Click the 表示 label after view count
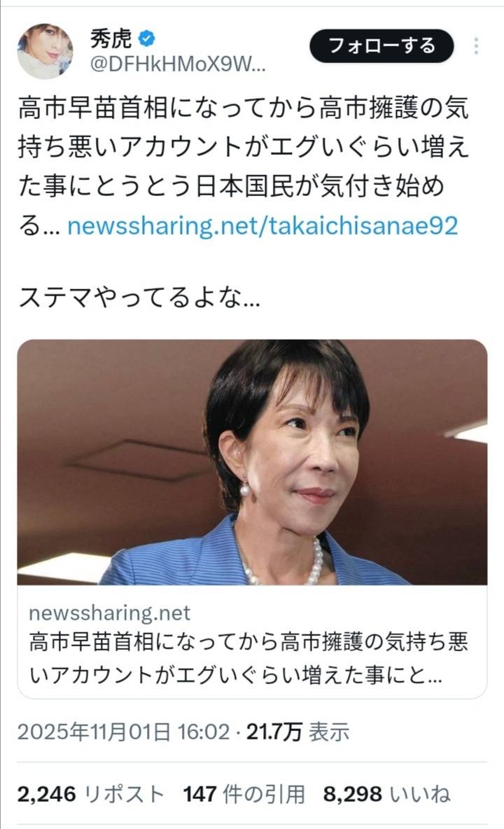The width and height of the screenshot is (504, 829). tap(328, 732)
